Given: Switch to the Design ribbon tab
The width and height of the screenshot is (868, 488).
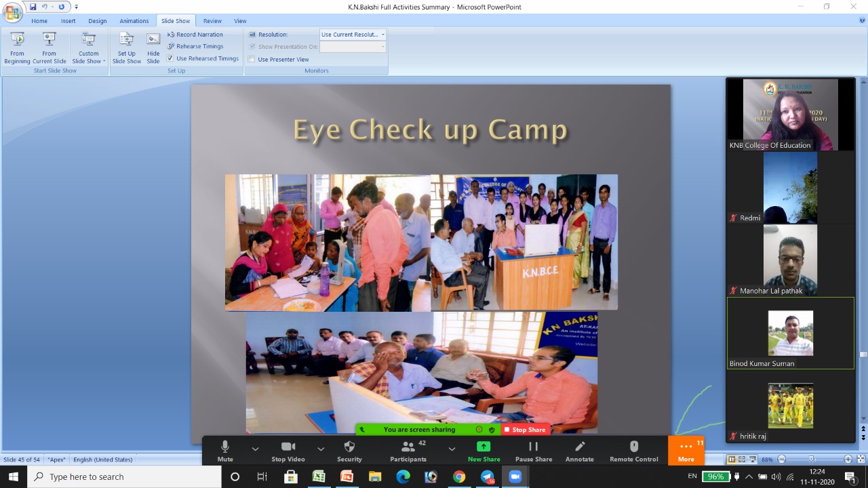Looking at the screenshot, I should (x=98, y=21).
